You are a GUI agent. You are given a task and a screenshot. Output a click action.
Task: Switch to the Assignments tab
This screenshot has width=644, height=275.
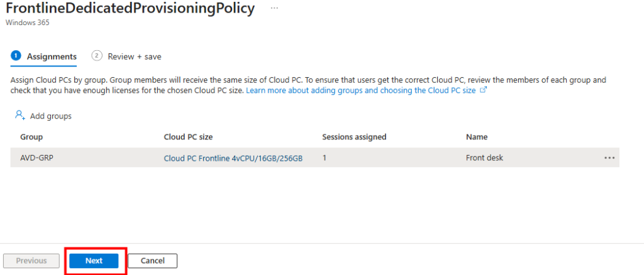coord(52,57)
